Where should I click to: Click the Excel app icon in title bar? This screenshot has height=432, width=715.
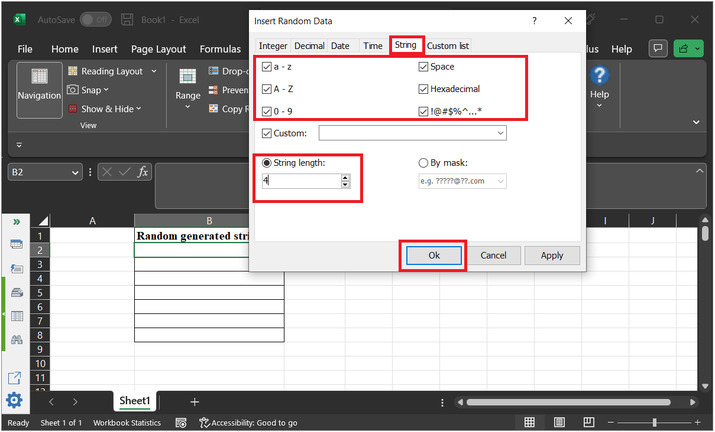coord(19,20)
